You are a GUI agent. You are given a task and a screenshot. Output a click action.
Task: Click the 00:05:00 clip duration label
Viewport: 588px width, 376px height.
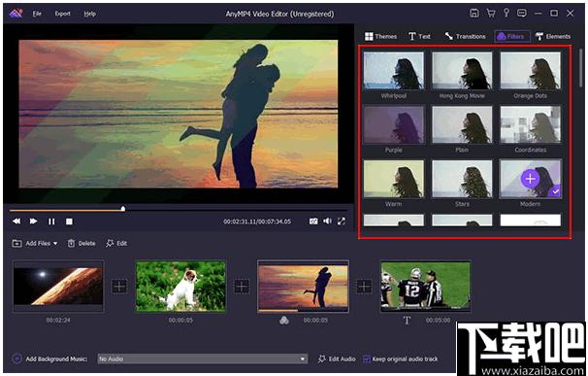tap(438, 321)
